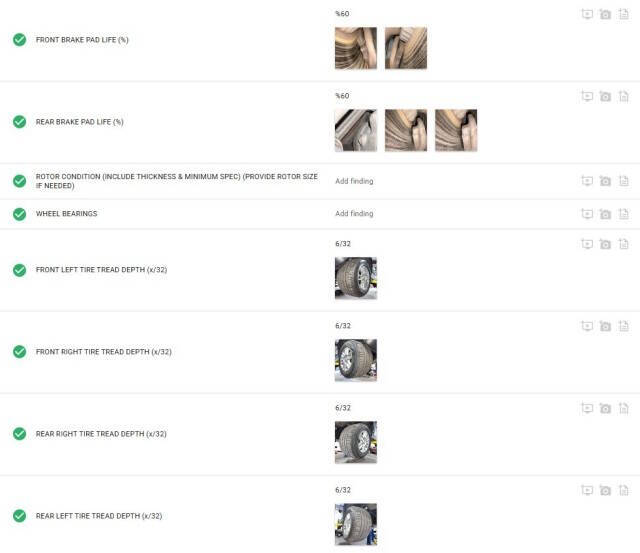Image resolution: width=640 pixels, height=553 pixels.
Task: Open Front Left Tire photo thumbnail
Action: (356, 278)
